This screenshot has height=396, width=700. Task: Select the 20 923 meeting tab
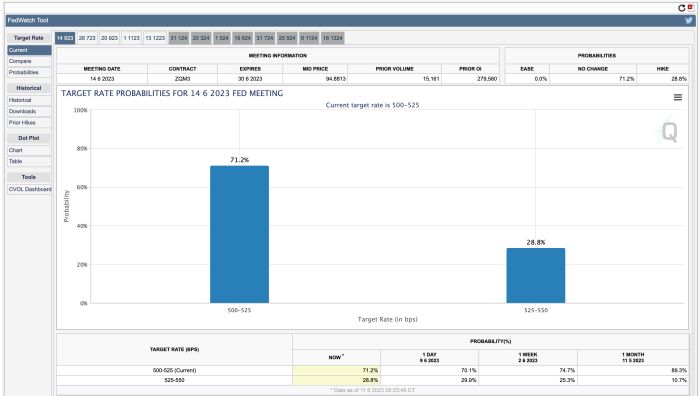[109, 38]
